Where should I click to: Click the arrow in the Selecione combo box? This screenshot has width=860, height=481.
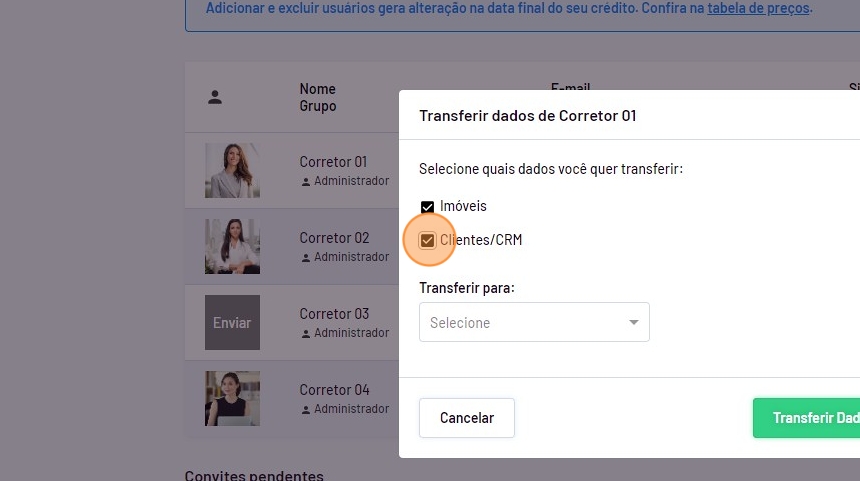(x=633, y=323)
